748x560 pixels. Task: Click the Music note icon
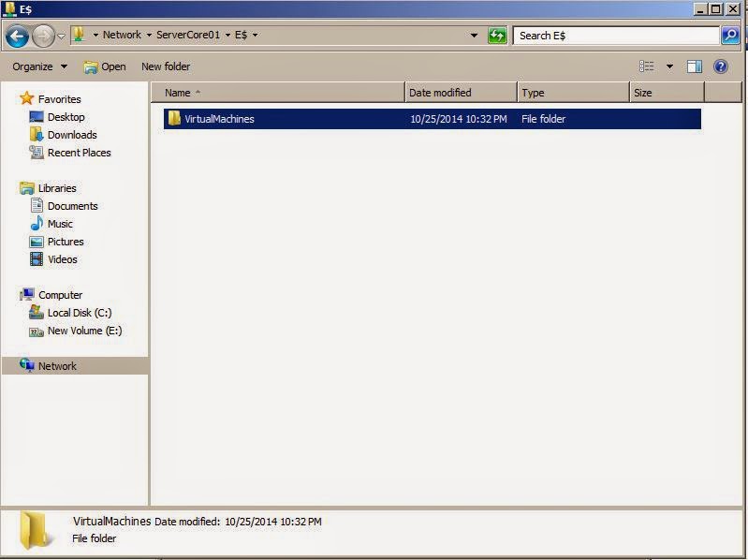(x=37, y=223)
